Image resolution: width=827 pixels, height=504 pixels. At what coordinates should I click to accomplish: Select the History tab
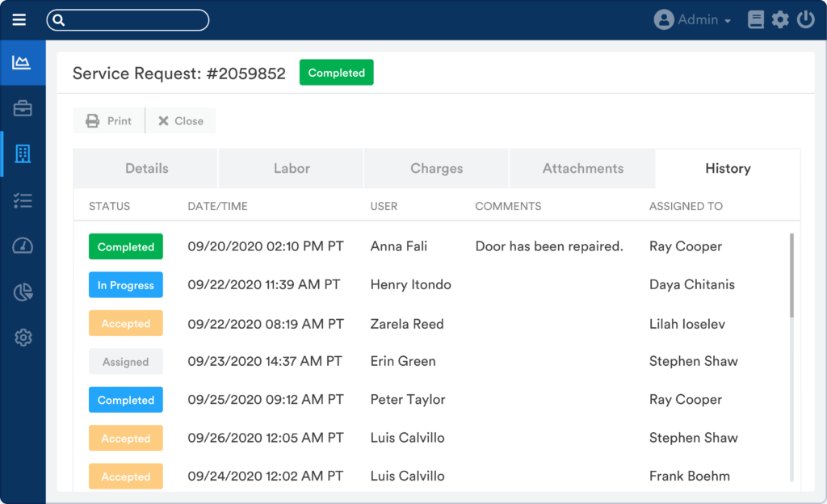(x=728, y=169)
